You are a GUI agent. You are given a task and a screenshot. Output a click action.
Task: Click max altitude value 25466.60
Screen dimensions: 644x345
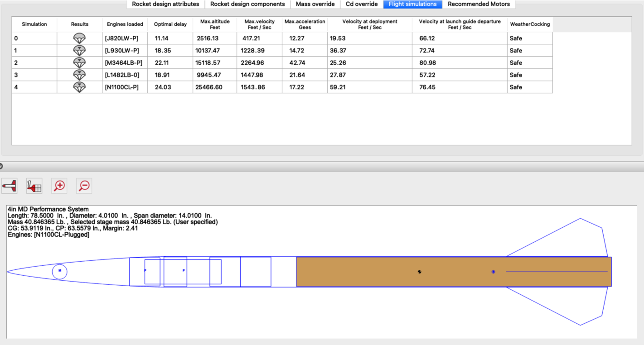(x=209, y=87)
